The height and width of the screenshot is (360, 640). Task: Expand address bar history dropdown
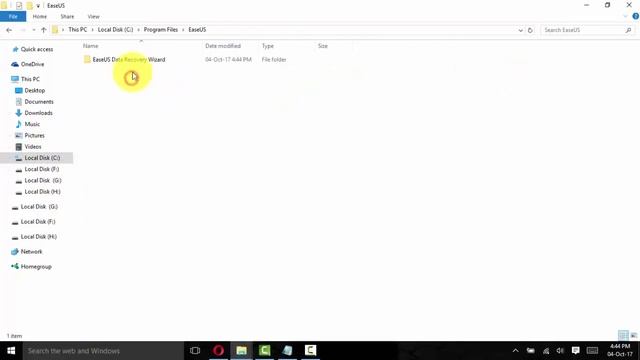520,30
